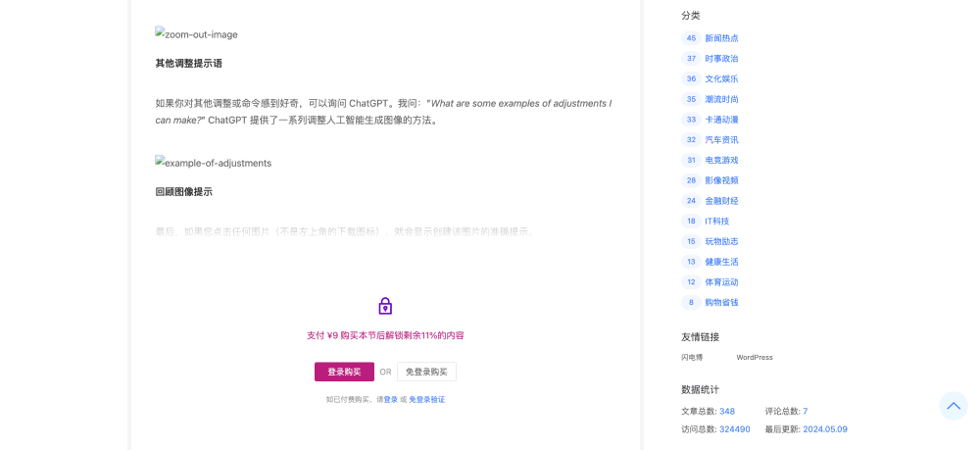Click the 8 count badge
This screenshot has width=980, height=450.
[691, 303]
